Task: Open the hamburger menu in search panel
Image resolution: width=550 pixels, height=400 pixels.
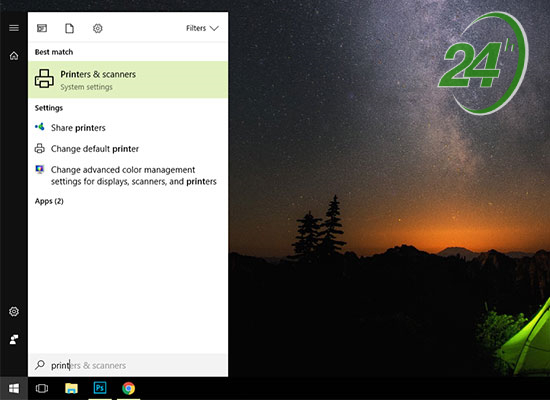Action: [14, 28]
